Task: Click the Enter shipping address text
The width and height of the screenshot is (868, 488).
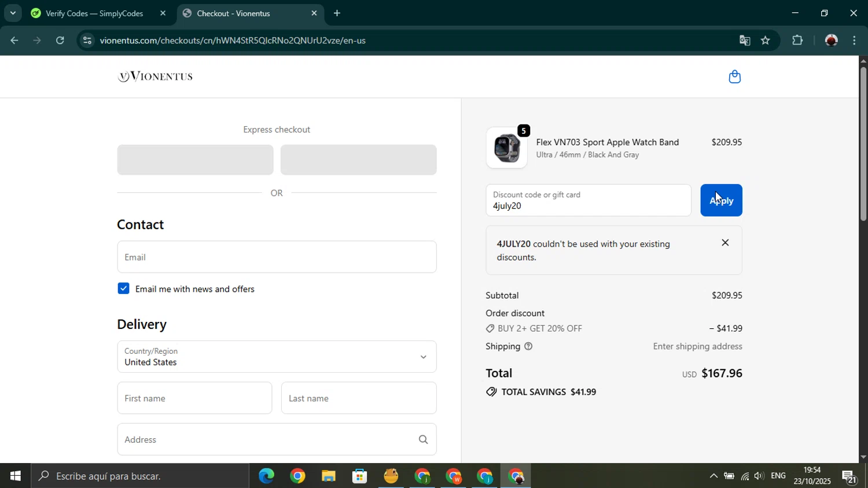Action: pos(697,346)
